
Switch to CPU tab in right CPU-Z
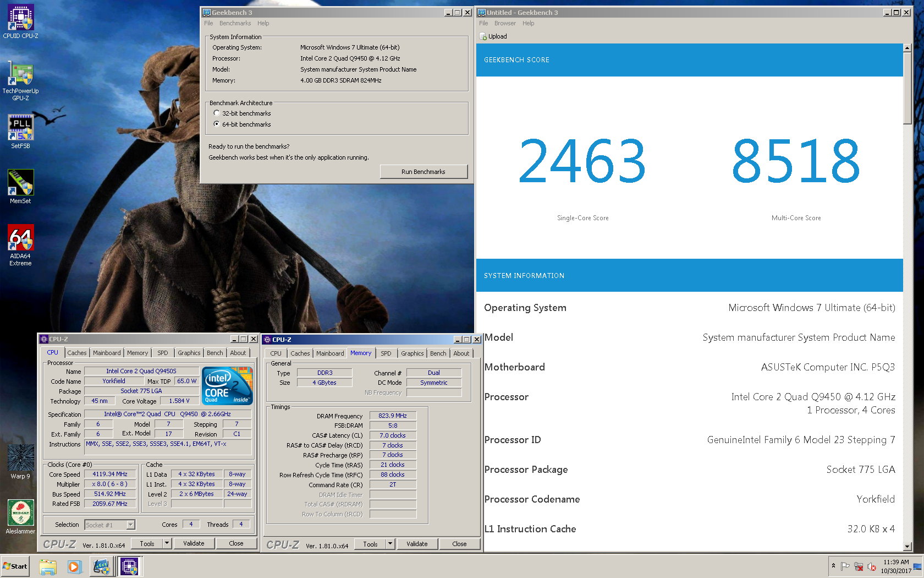tap(276, 353)
